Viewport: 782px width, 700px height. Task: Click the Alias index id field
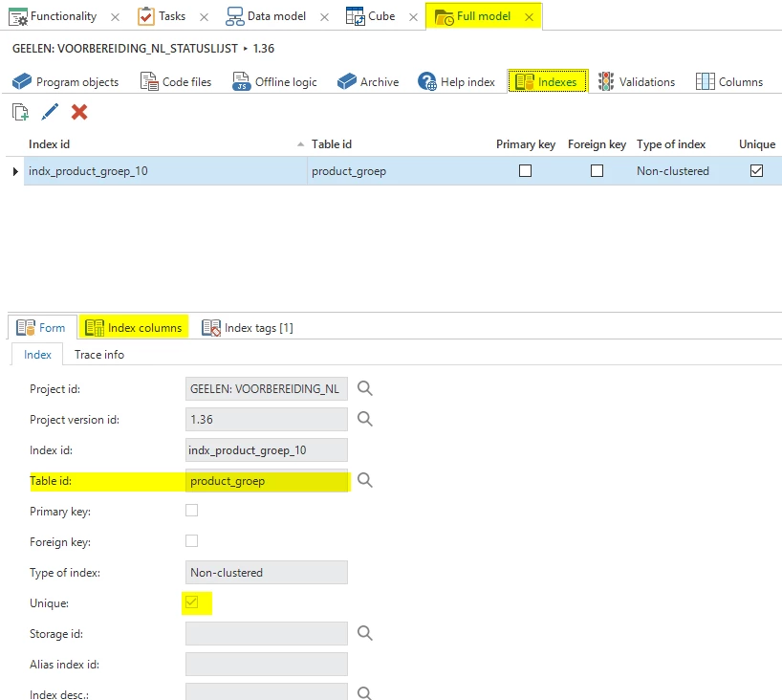click(267, 664)
